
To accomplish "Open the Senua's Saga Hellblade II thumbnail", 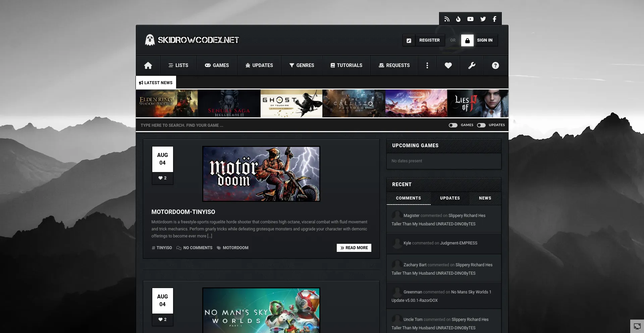I will tap(229, 103).
